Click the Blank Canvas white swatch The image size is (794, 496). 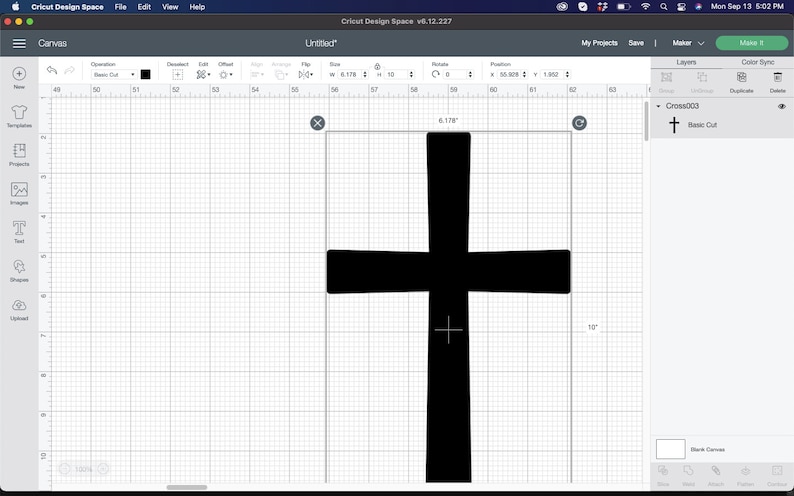click(670, 449)
